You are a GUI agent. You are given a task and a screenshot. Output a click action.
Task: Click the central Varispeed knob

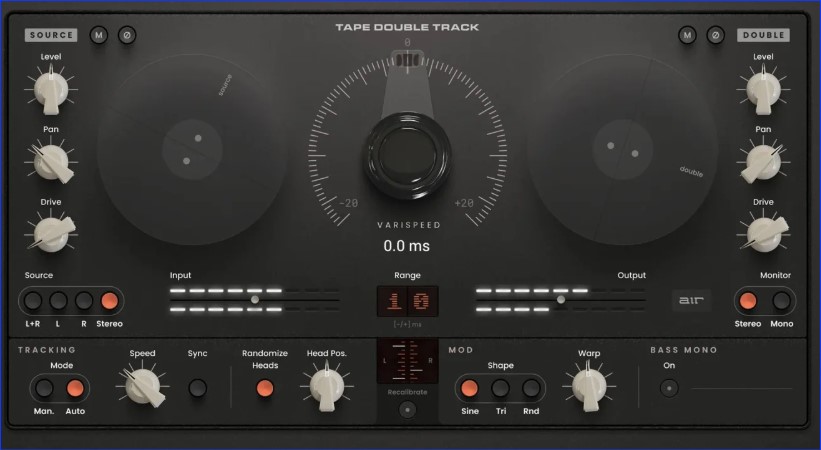pos(407,155)
